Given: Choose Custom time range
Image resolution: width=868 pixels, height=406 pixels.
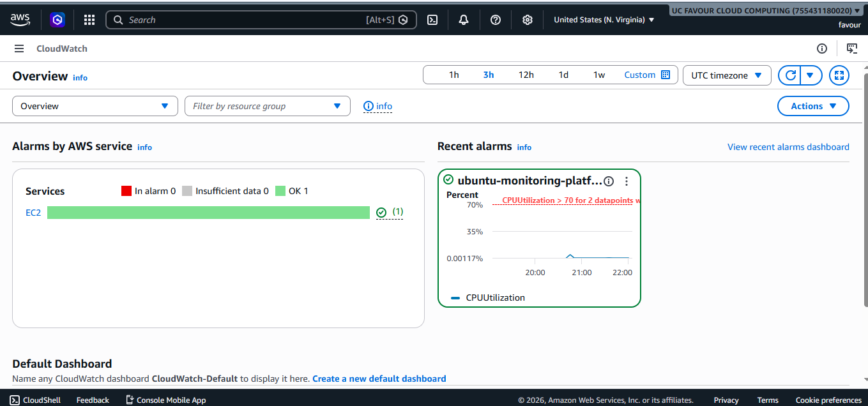Looking at the screenshot, I should point(640,75).
